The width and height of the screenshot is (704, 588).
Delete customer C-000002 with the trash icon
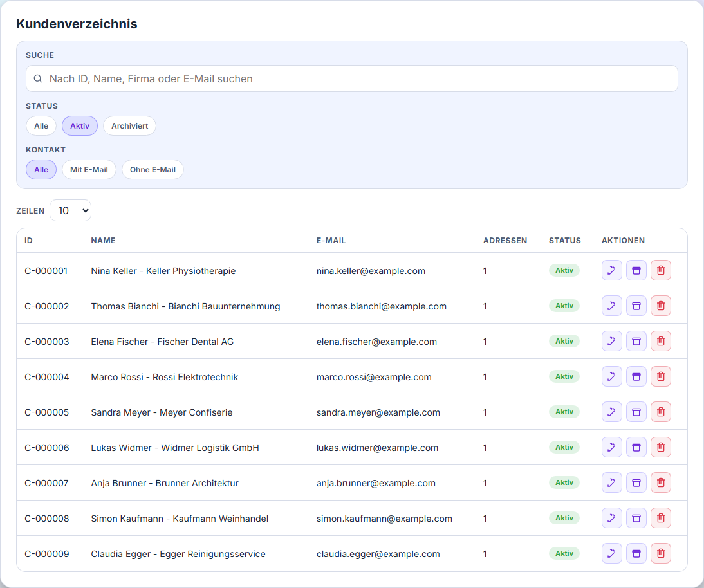coord(661,306)
